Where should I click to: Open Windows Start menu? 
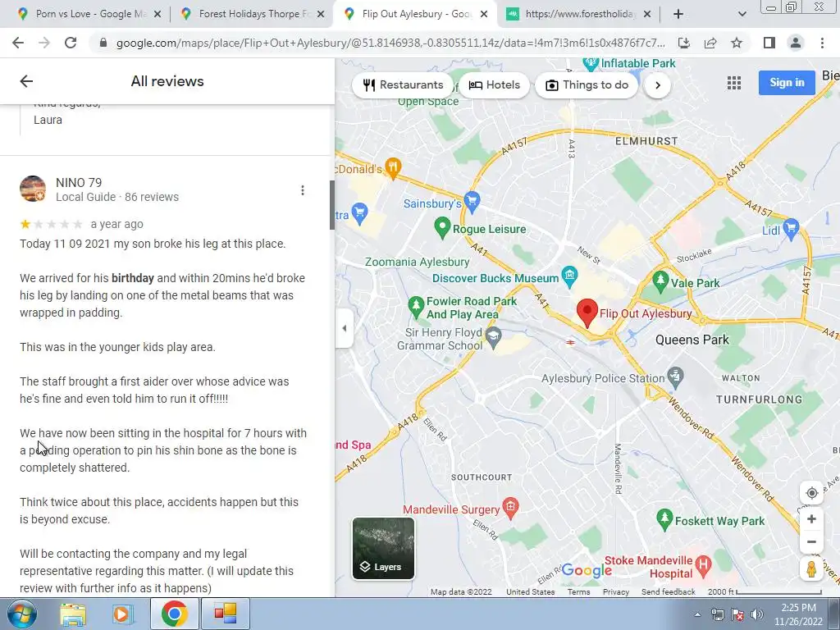click(x=21, y=614)
